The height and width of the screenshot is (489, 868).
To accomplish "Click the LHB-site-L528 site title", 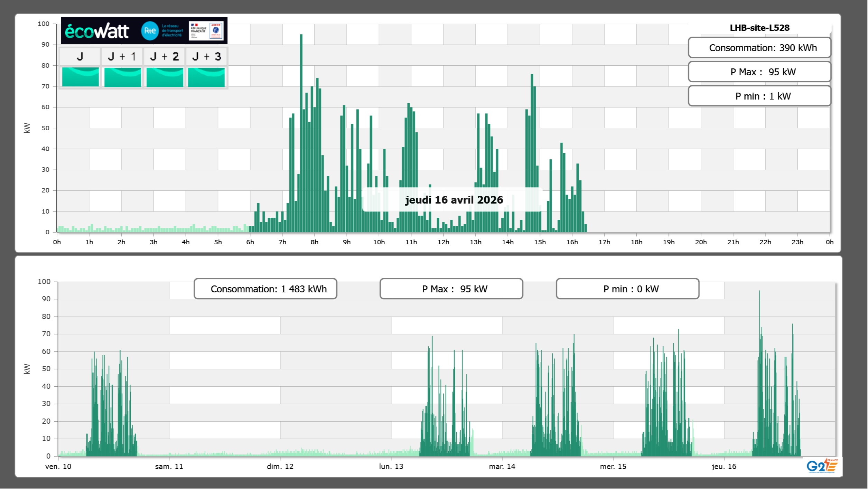I will [x=759, y=28].
